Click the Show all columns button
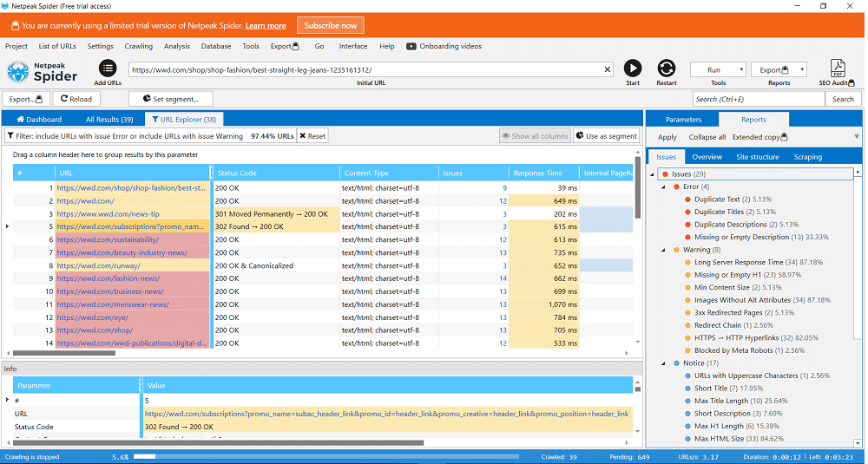 coord(535,136)
